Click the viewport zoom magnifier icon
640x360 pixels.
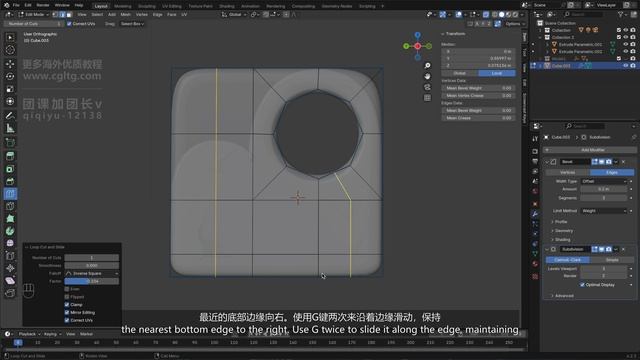click(x=427, y=66)
